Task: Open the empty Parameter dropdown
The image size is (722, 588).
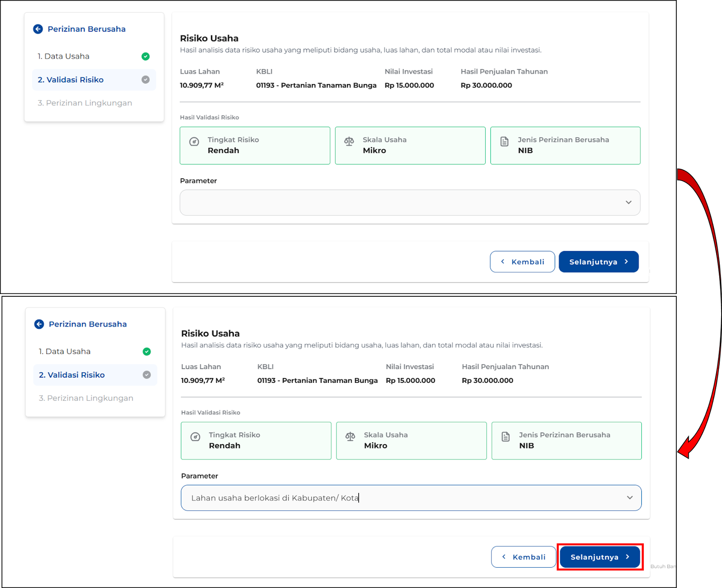Action: pos(409,202)
